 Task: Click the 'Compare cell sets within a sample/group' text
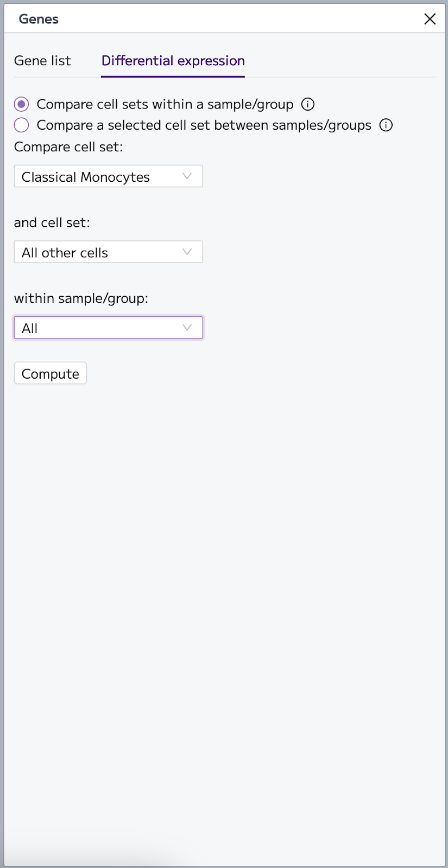click(x=165, y=104)
